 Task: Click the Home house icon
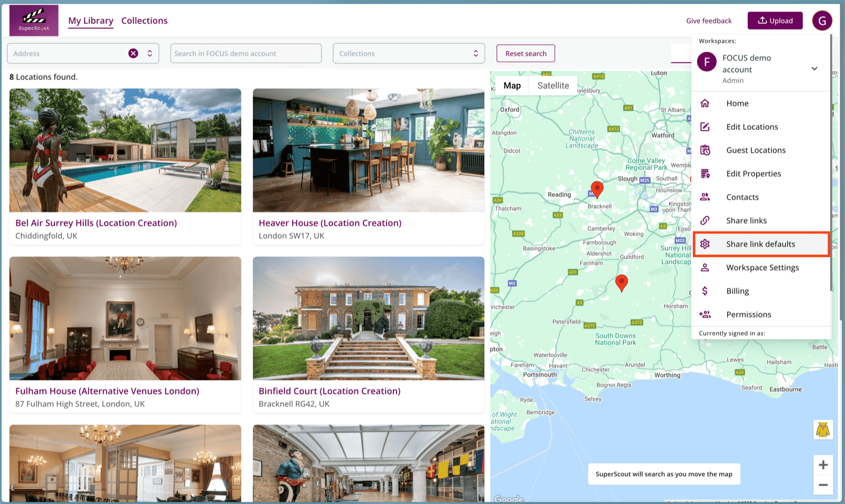[705, 103]
